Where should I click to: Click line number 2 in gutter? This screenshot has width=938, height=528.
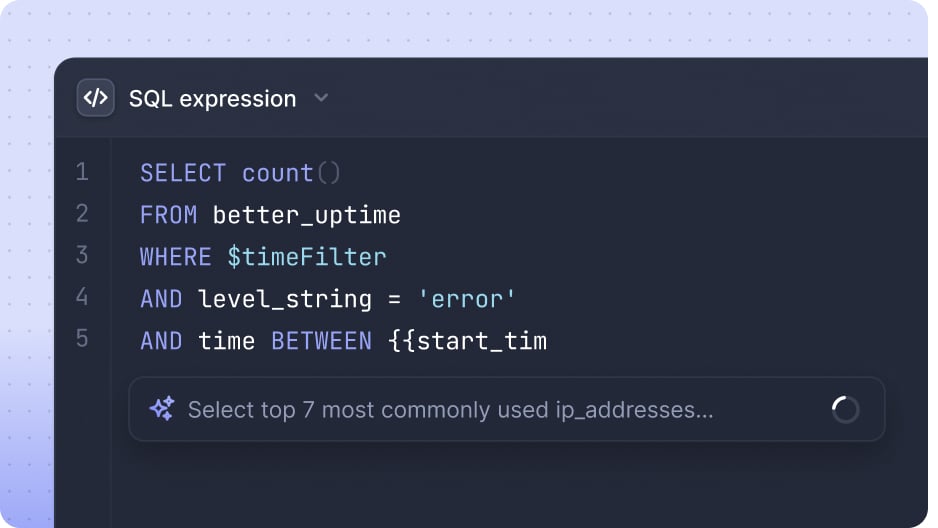82,213
